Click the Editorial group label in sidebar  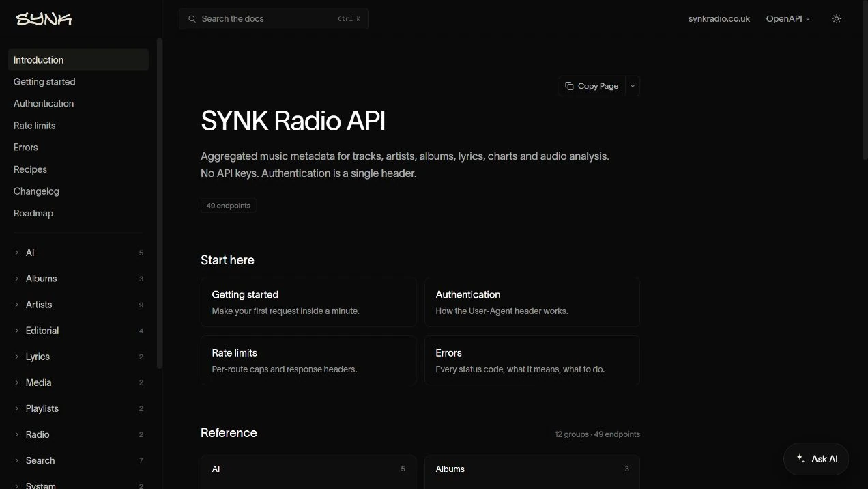42,331
